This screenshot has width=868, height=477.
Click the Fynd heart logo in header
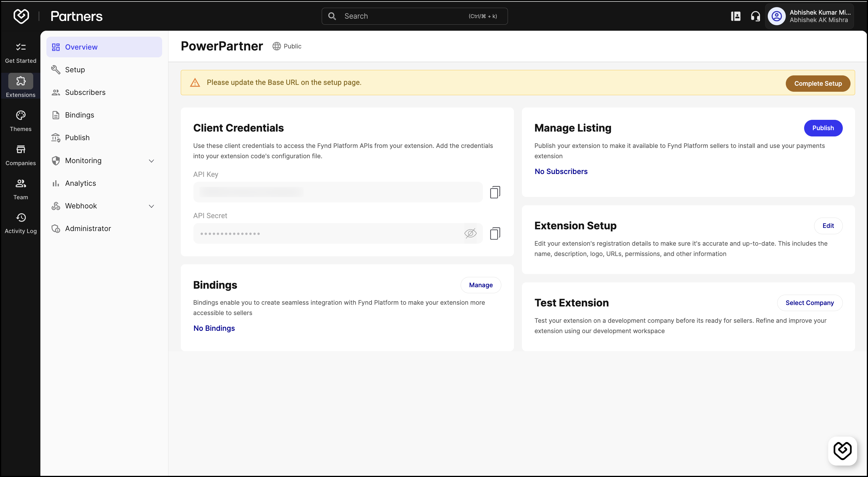pyautogui.click(x=21, y=16)
